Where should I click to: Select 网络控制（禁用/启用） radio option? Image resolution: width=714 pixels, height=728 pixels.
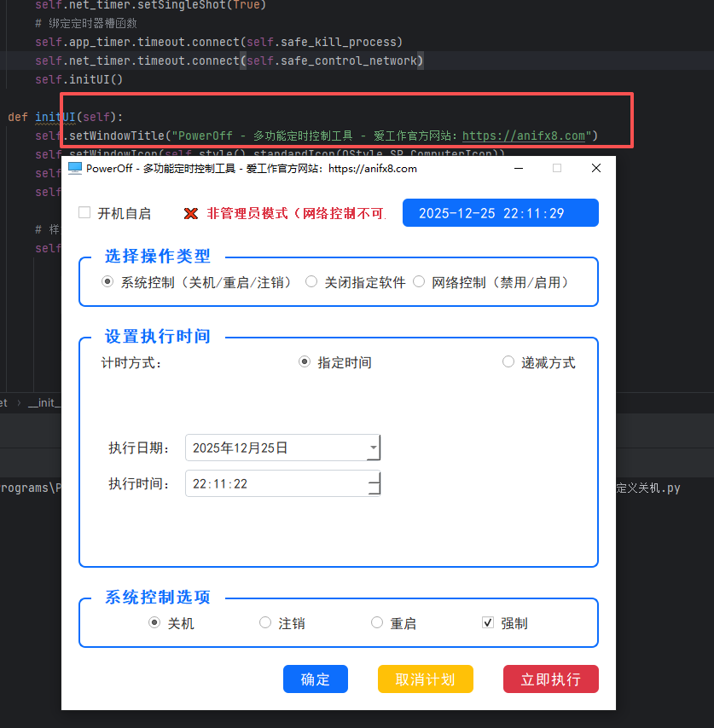(x=419, y=282)
